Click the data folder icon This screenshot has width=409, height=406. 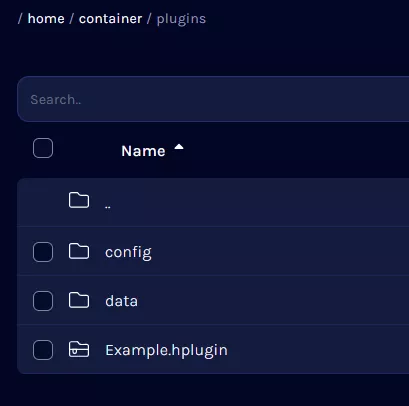79,300
